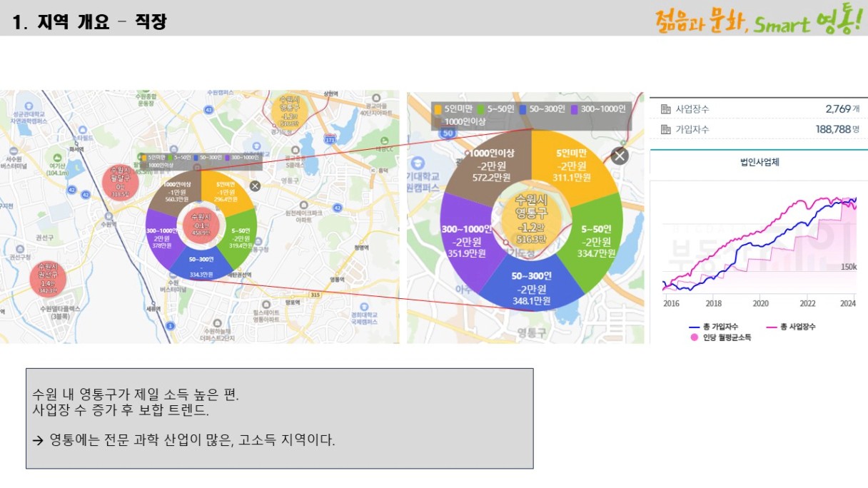868x488 pixels.
Task: Click the orange 5인미만 legend swatch on the right map
Action: (x=438, y=109)
